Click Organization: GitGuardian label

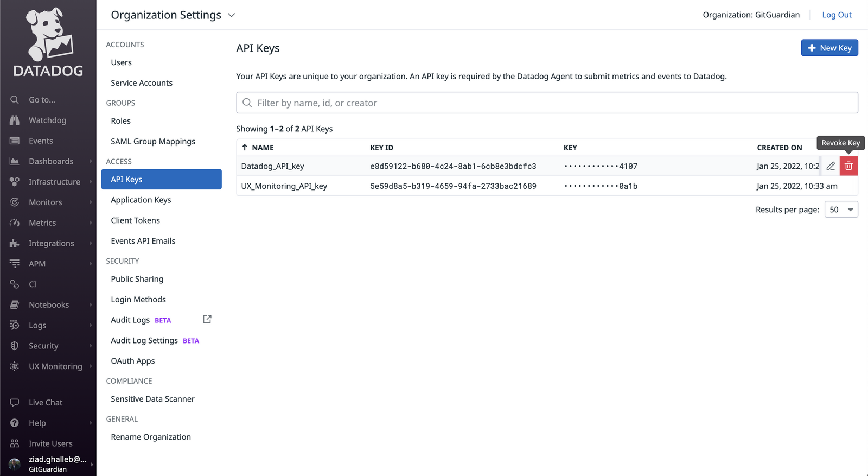(751, 15)
